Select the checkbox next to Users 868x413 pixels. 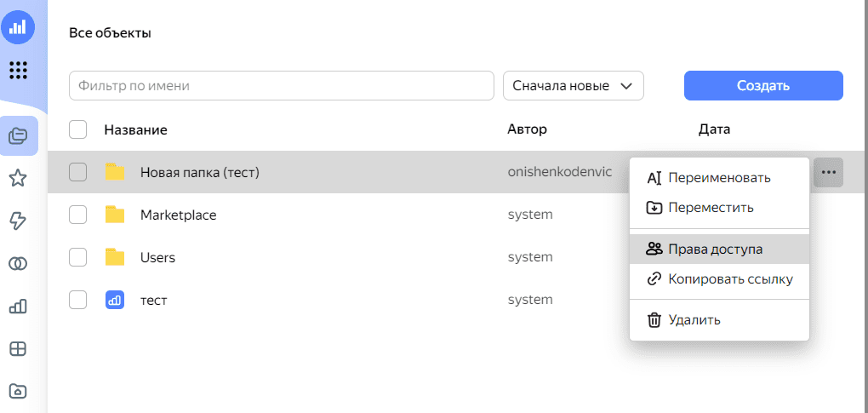coord(78,257)
